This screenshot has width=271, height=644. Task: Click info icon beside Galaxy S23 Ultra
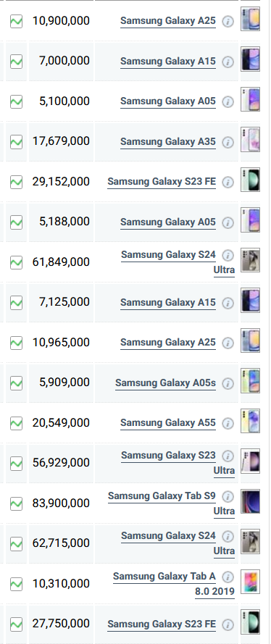tap(228, 456)
